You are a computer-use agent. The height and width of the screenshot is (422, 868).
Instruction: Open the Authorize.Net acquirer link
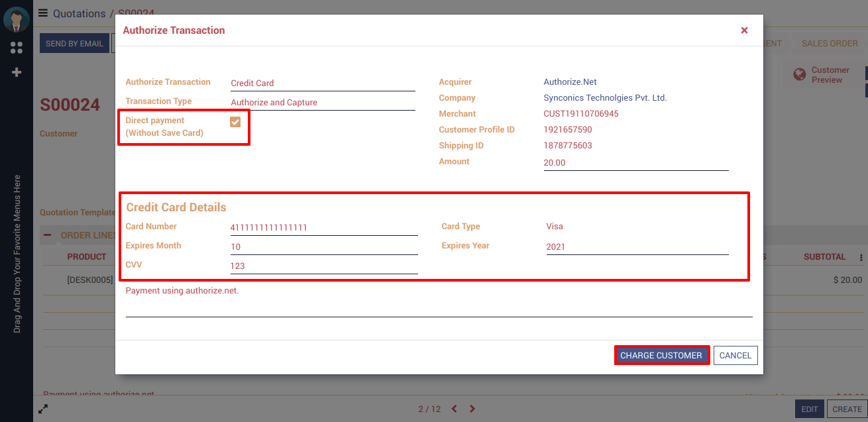click(x=570, y=82)
